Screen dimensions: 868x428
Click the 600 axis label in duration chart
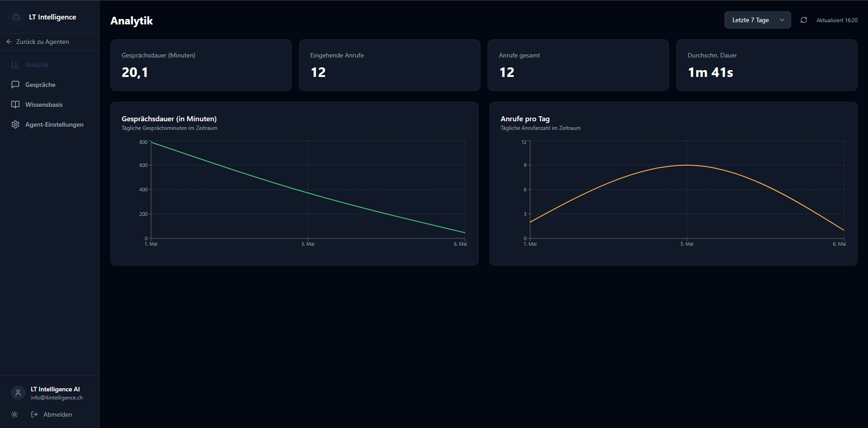tap(143, 165)
